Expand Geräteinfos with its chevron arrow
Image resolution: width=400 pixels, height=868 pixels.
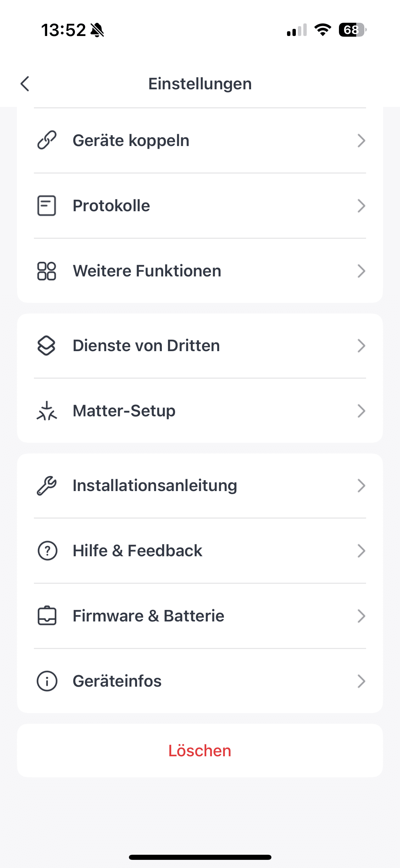click(x=361, y=681)
